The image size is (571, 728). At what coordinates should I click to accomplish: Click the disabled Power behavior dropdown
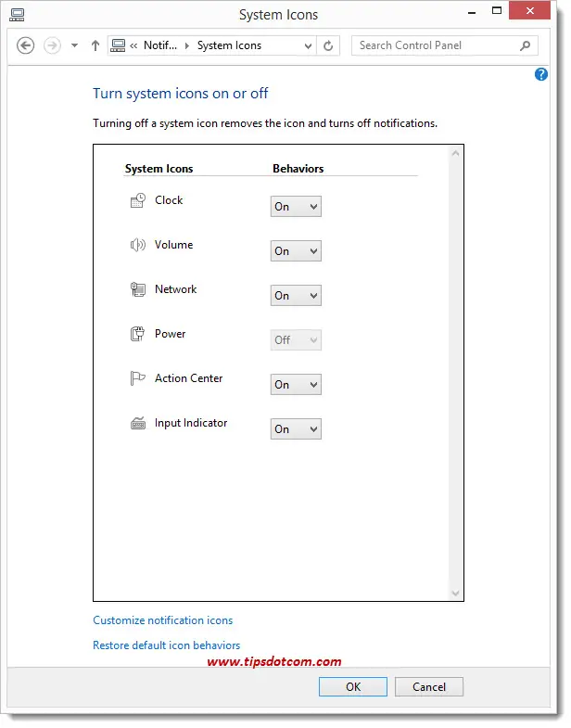[x=296, y=340]
